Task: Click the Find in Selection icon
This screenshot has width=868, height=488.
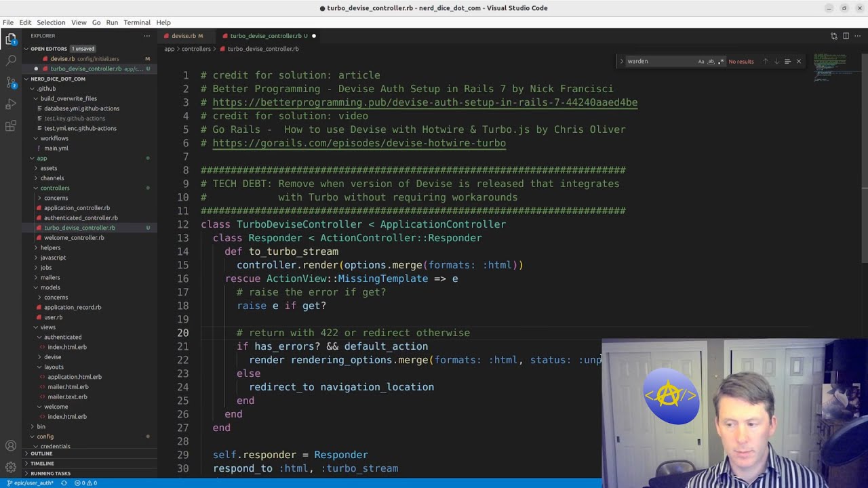Action: pyautogui.click(x=787, y=61)
